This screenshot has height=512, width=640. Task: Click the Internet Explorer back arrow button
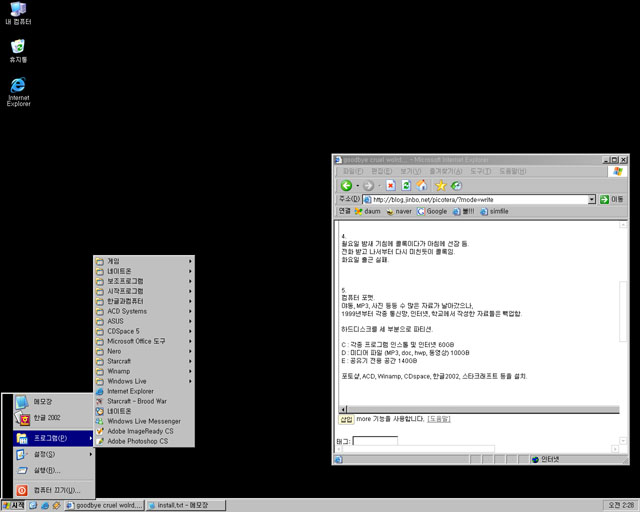(347, 186)
